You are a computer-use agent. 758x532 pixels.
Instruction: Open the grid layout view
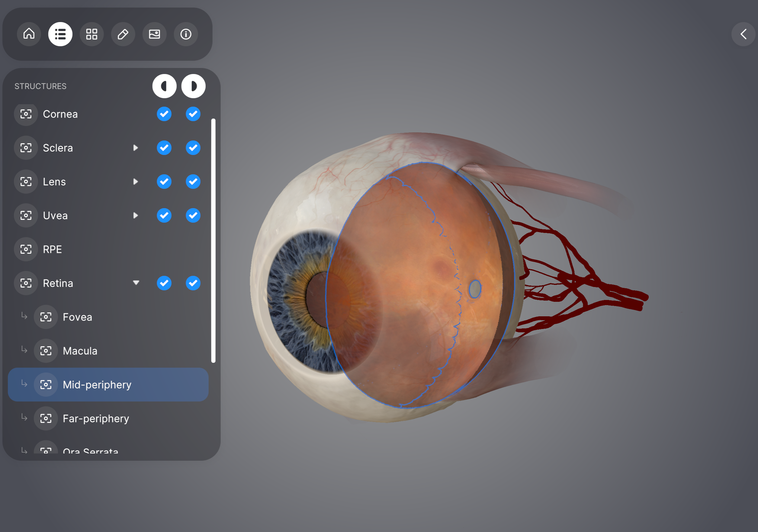point(92,34)
